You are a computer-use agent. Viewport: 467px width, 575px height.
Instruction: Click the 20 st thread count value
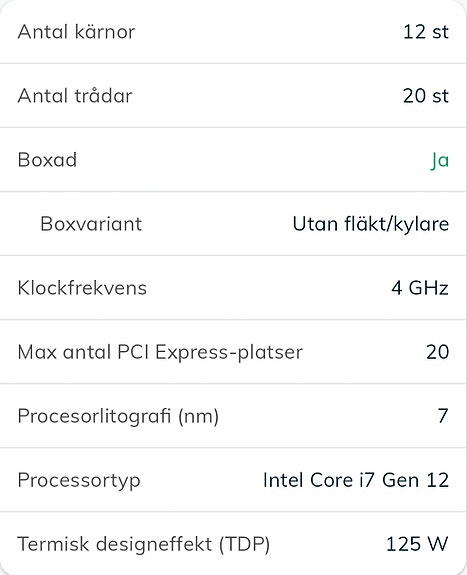click(426, 96)
